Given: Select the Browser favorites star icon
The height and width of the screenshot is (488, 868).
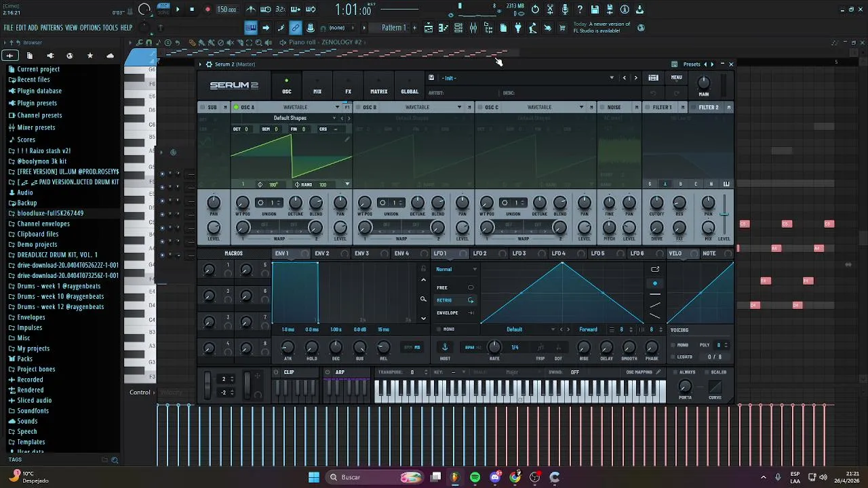Looking at the screenshot, I should (x=90, y=56).
